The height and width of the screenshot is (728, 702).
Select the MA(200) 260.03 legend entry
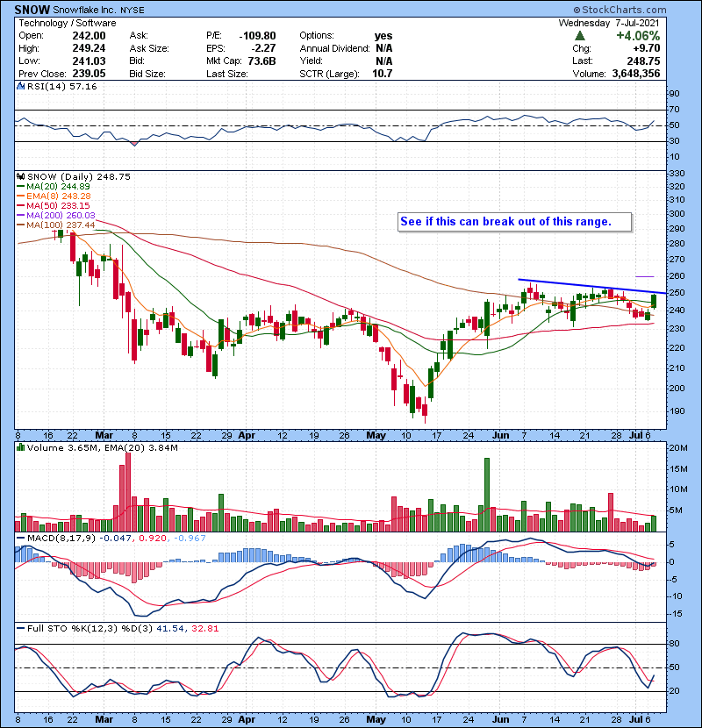coord(56,215)
